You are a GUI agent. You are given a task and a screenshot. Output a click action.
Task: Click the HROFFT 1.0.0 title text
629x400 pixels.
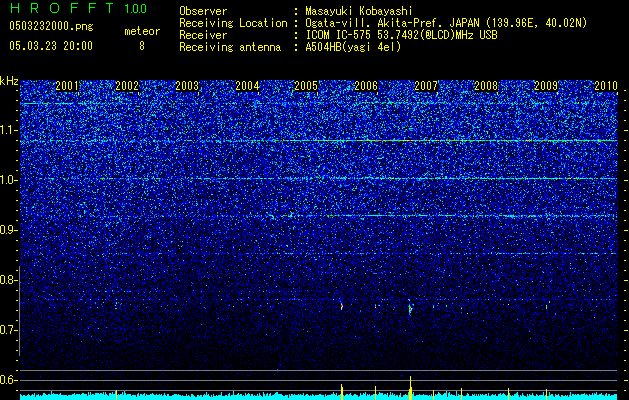pyautogui.click(x=78, y=8)
